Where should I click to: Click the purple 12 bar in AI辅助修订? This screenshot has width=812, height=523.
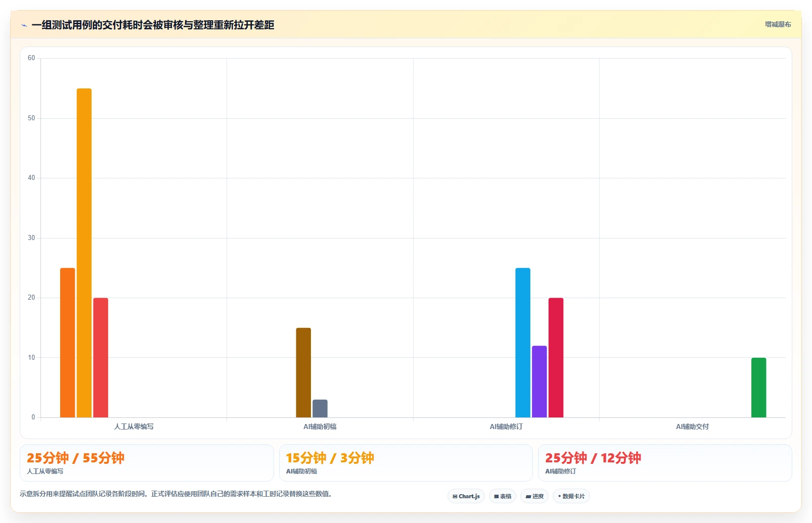click(539, 382)
